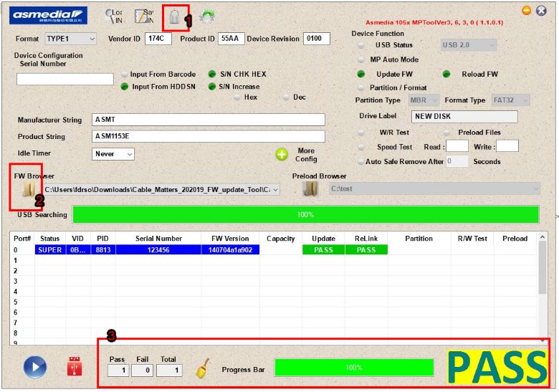Select the Dec radio option

[286, 97]
